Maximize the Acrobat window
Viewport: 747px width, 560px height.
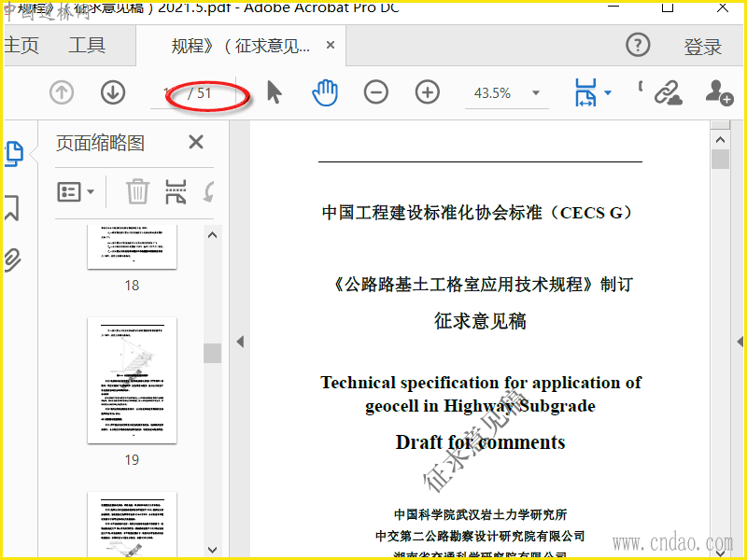[668, 7]
